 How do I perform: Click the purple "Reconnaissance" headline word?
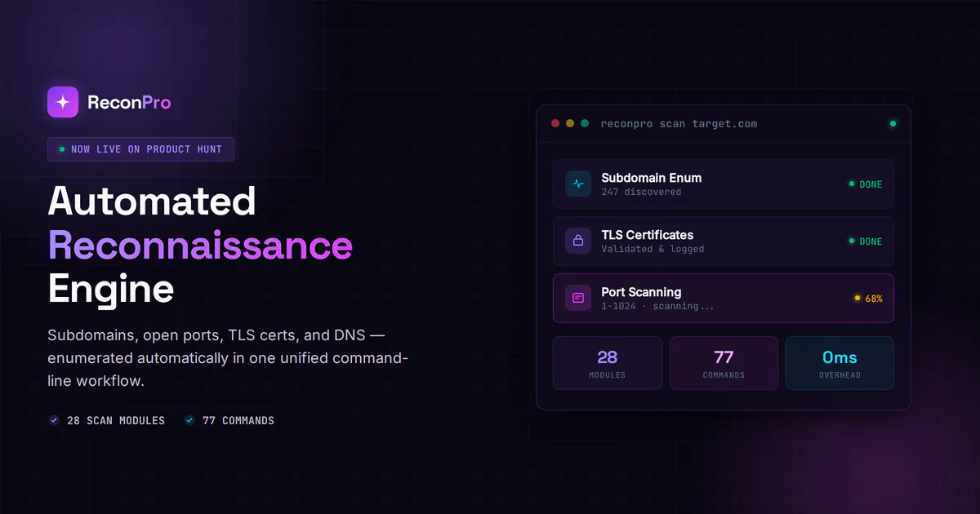click(200, 245)
